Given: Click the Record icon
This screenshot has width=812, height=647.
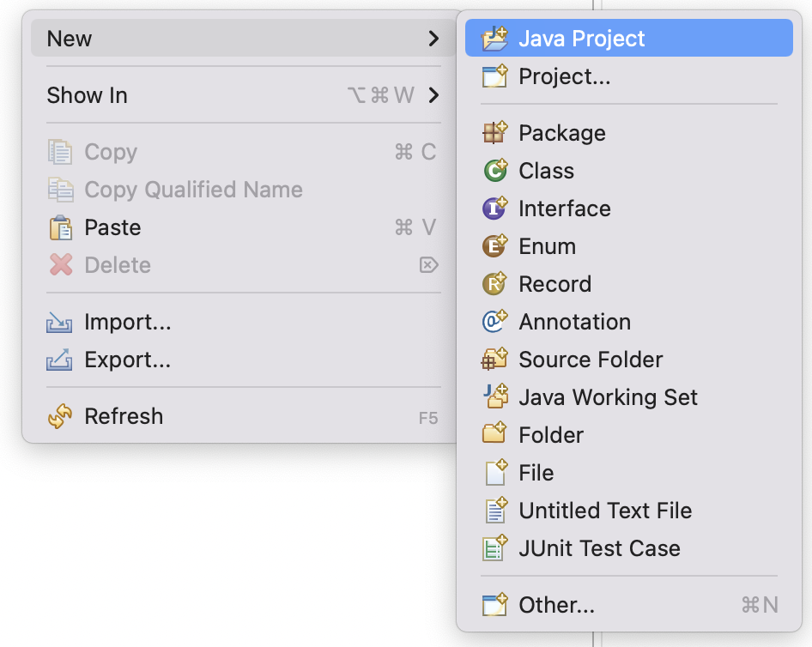Looking at the screenshot, I should click(494, 284).
